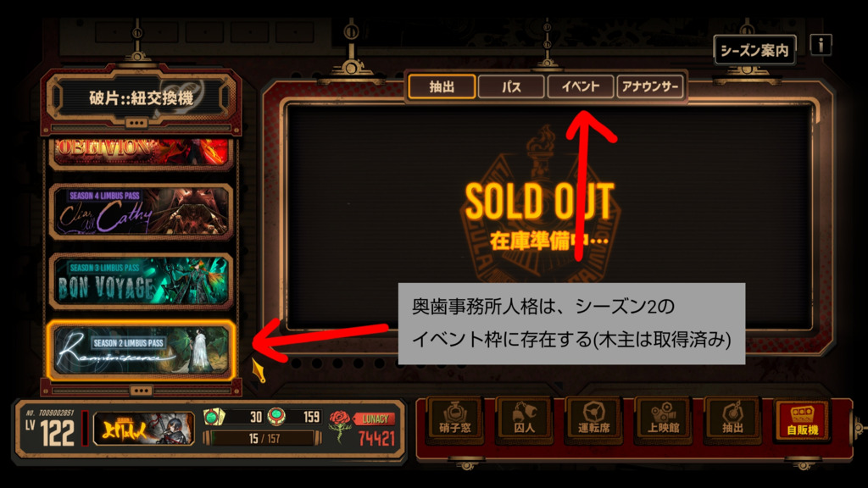Click the enkephalin 15/157 progress bar
This screenshot has width=868, height=488.
click(x=264, y=439)
